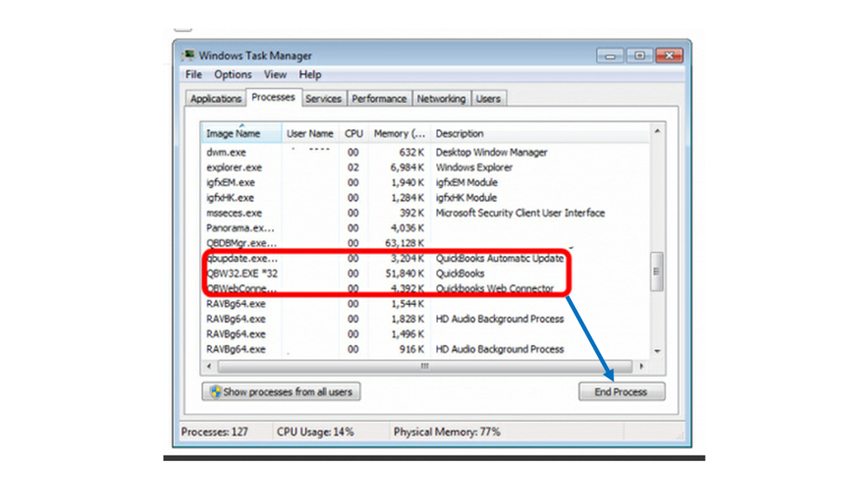This screenshot has width=868, height=488.
Task: Click the igfxEM Module description
Action: (x=467, y=182)
